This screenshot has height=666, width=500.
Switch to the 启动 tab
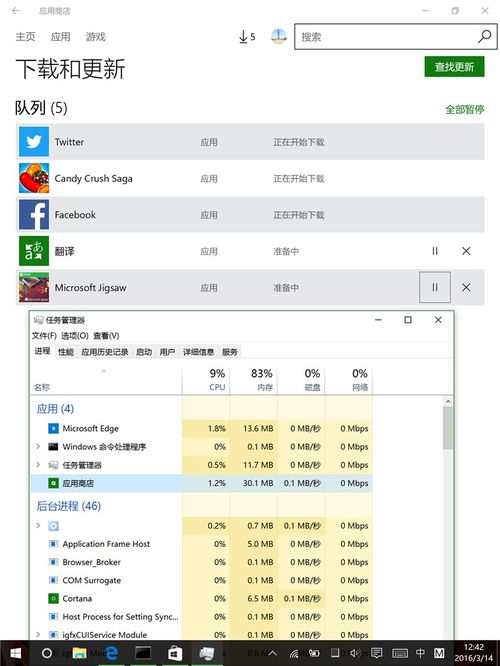pyautogui.click(x=144, y=352)
